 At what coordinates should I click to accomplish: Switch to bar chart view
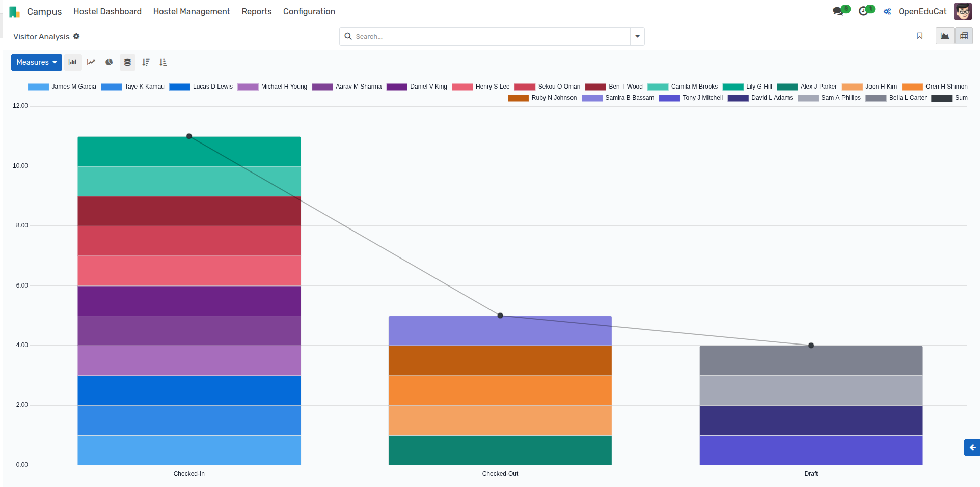73,62
